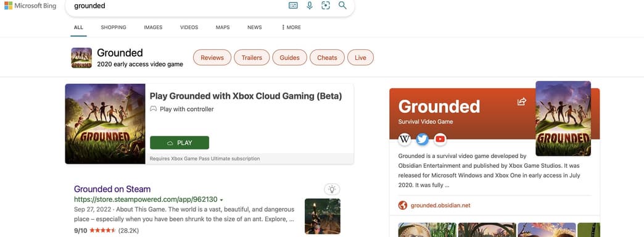The height and width of the screenshot is (237, 644).
Task: Click the Cheats pill button
Action: (327, 57)
